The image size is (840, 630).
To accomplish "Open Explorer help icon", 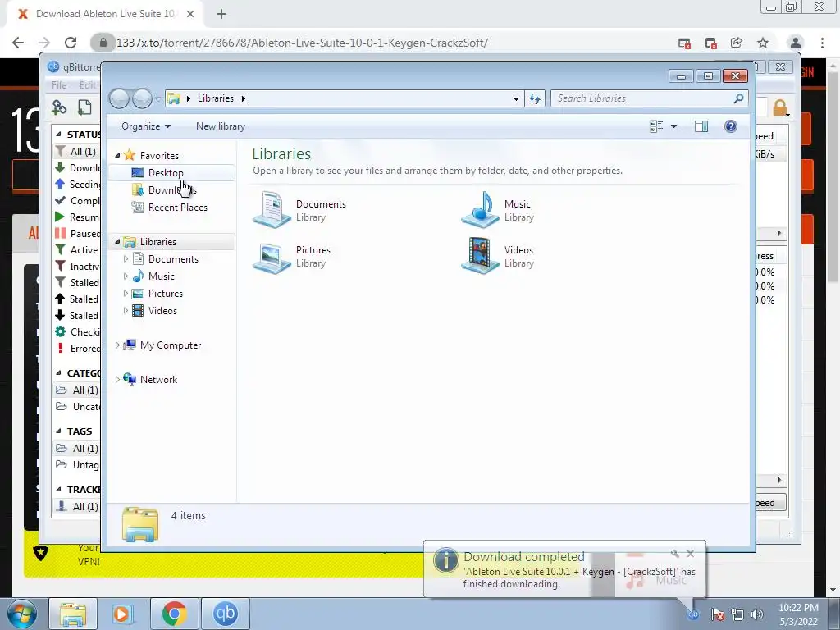I will click(731, 126).
